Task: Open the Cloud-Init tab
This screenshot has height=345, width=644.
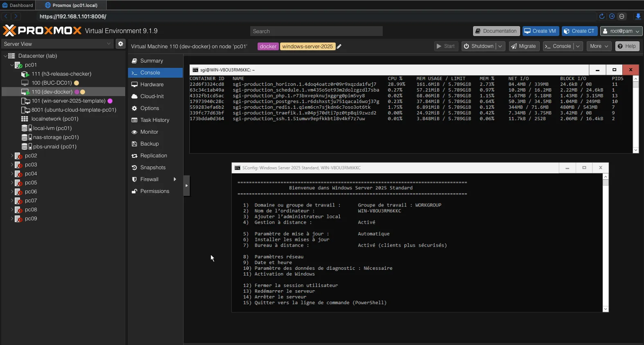Action: click(155, 96)
